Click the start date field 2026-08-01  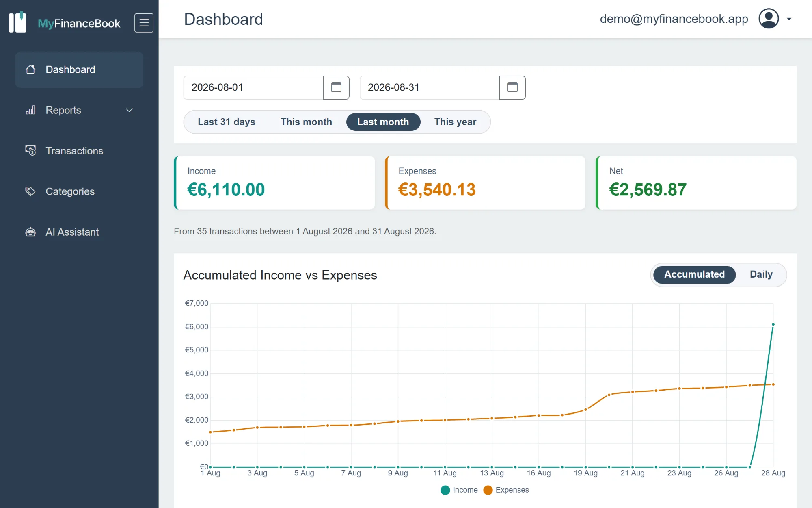[253, 87]
